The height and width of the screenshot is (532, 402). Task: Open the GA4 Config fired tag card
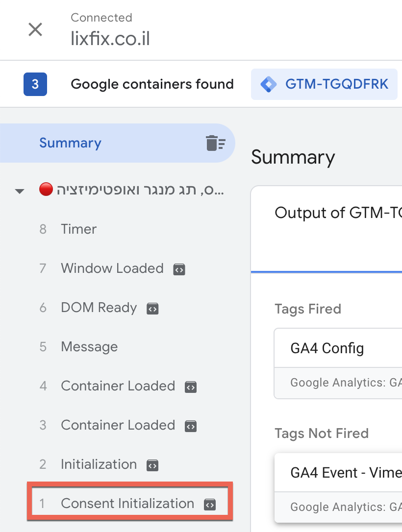338,363
